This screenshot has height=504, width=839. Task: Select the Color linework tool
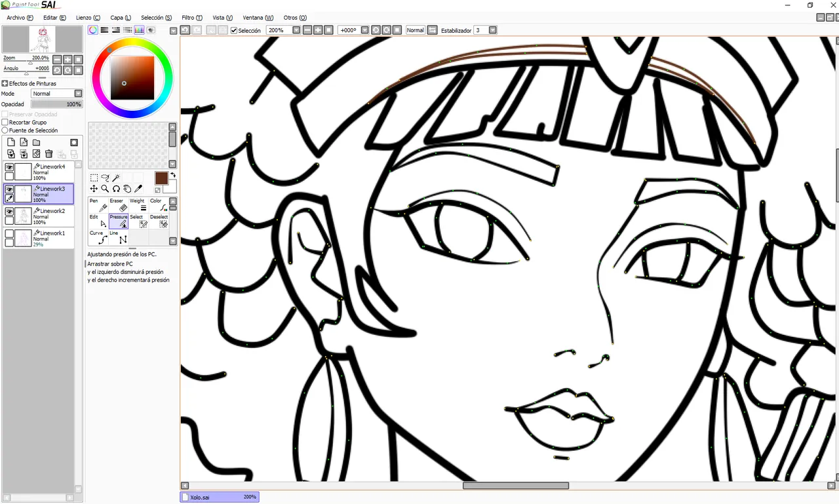pos(159,205)
